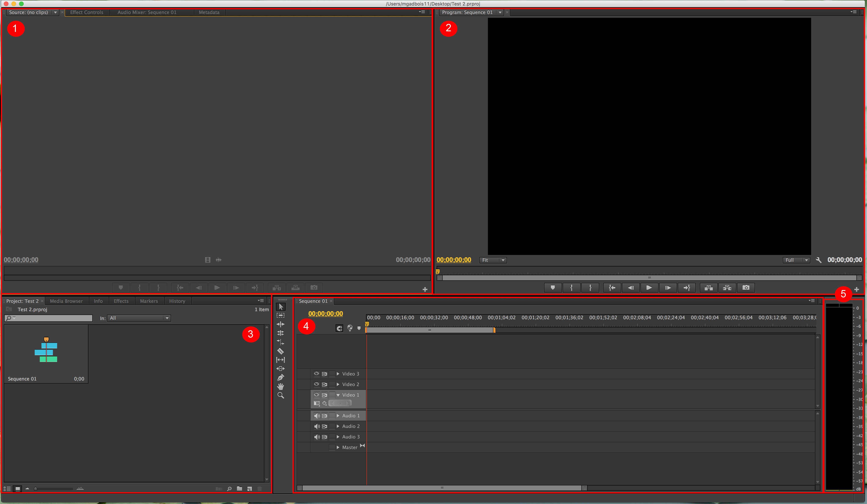The width and height of the screenshot is (867, 504).
Task: Select the Zoom tool in the toolbox
Action: [280, 395]
